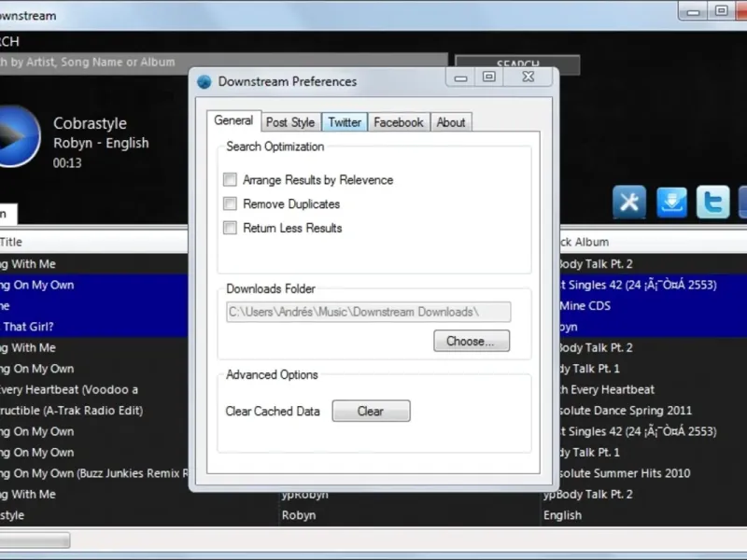The width and height of the screenshot is (747, 560).
Task: Click album 'Absolute Summer Hits 2010' cell
Action: tap(625, 473)
